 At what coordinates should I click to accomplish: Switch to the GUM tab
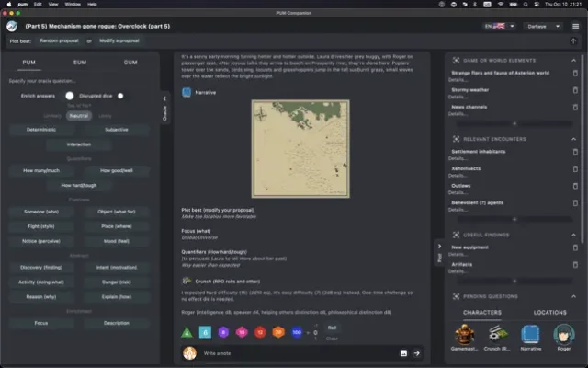tap(130, 63)
